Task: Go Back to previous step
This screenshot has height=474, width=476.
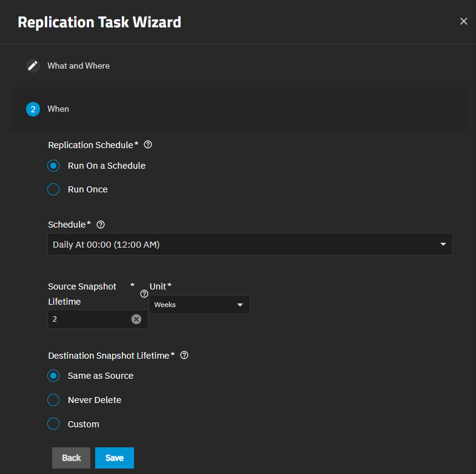Action: (71, 458)
